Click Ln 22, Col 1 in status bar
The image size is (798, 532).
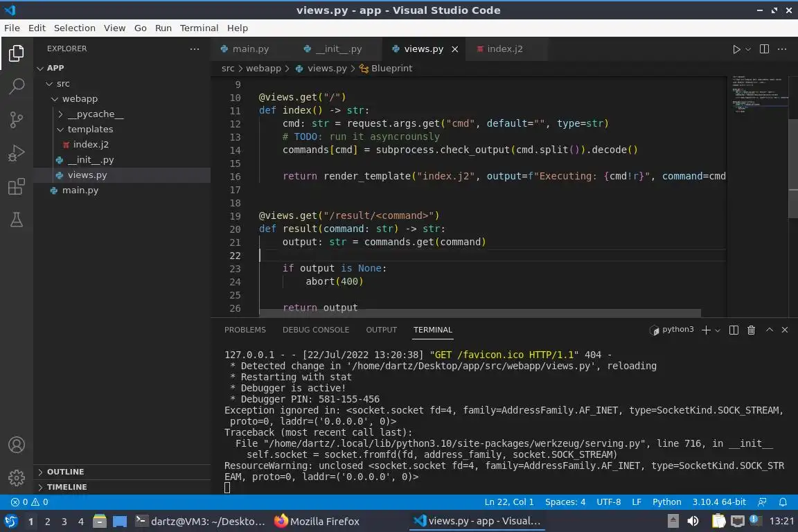pyautogui.click(x=509, y=502)
